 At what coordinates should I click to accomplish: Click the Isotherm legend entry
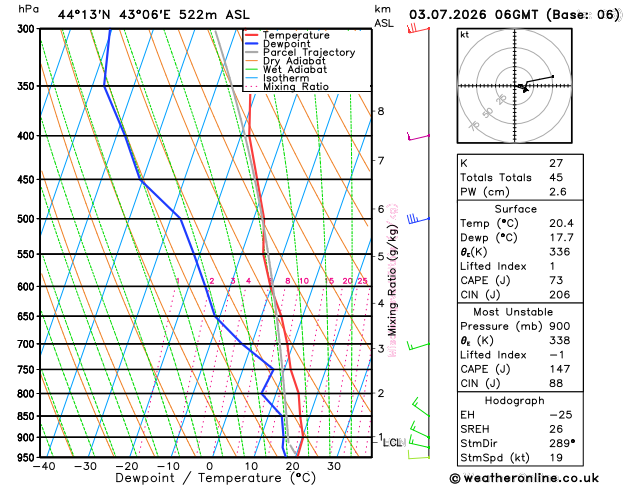pyautogui.click(x=277, y=78)
